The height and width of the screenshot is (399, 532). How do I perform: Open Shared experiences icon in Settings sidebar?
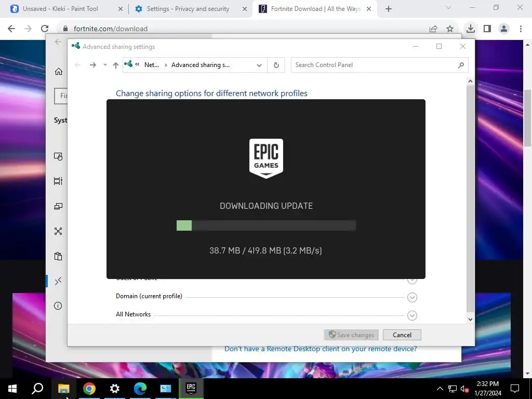click(x=58, y=231)
